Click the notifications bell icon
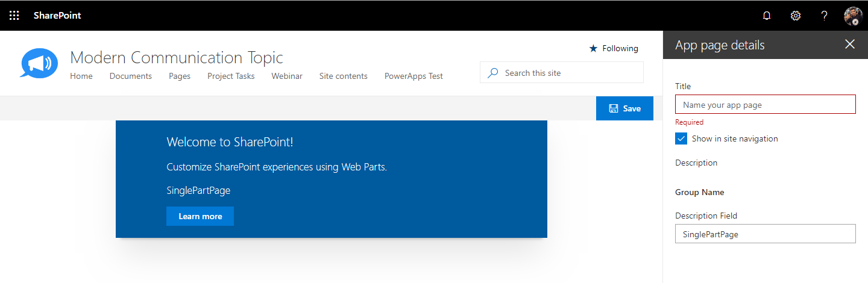This screenshot has height=283, width=868. [x=767, y=16]
